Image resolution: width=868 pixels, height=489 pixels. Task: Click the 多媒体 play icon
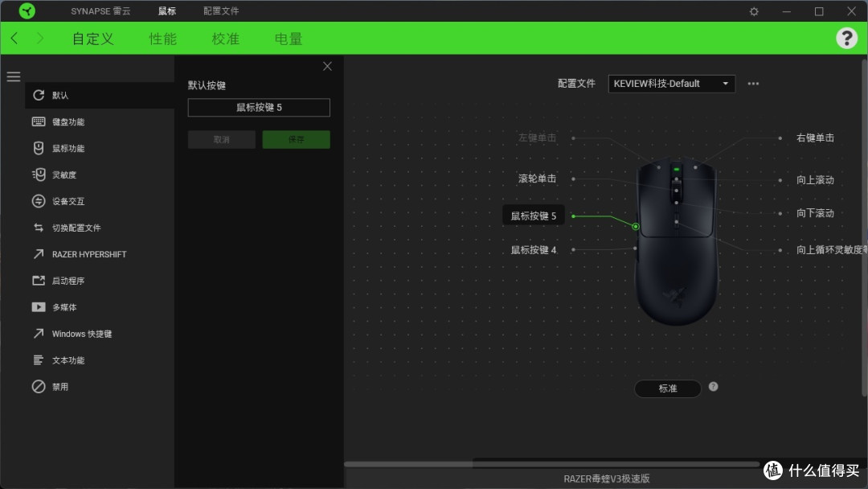(39, 306)
